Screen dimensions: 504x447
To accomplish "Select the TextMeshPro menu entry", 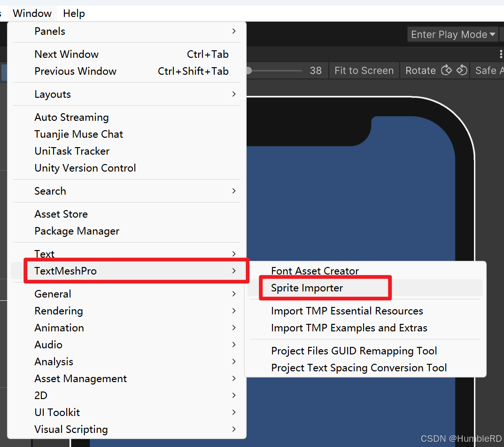I will 127,271.
